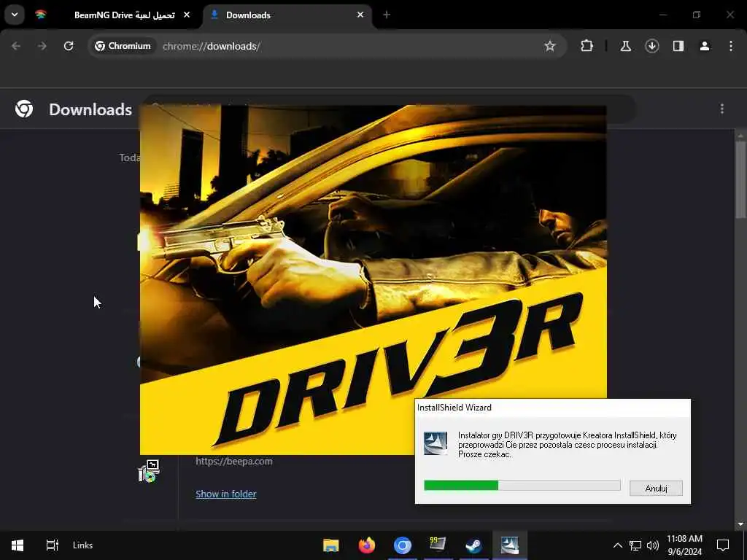
Task: Open the Fraps taskbar icon
Action: [x=438, y=544]
